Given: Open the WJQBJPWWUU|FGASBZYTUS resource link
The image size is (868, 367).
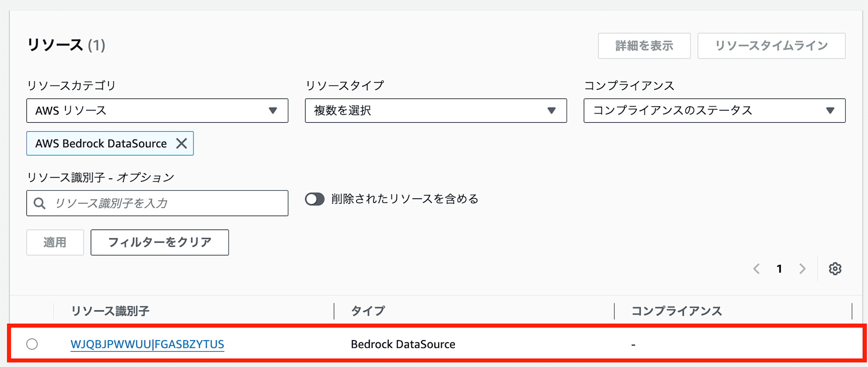Looking at the screenshot, I should tap(148, 344).
